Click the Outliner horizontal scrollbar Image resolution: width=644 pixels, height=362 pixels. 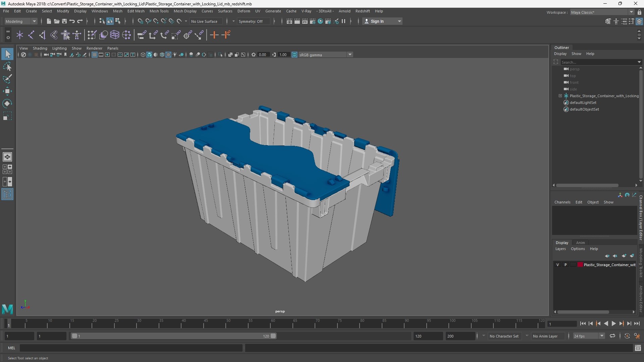coord(587,185)
